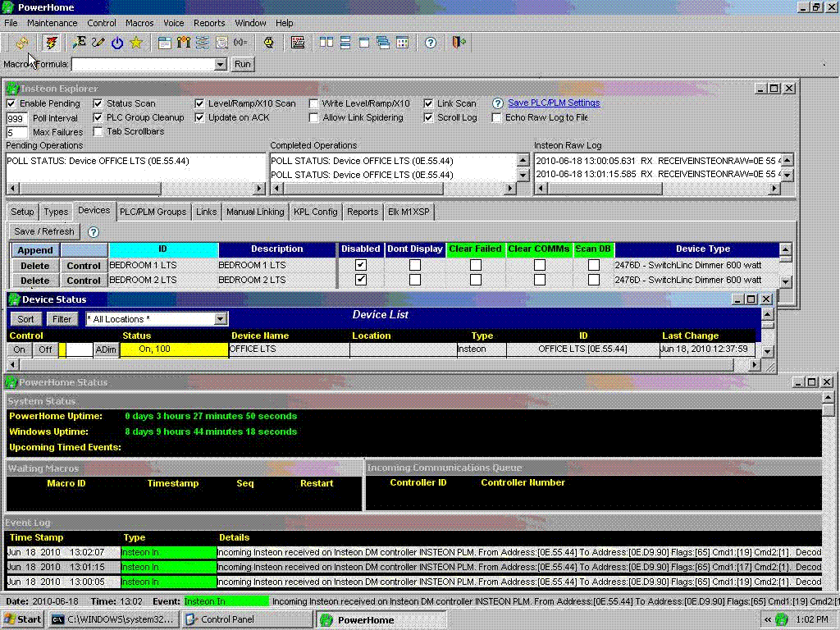Turn OFFICE LTS off with the Off button
This screenshot has height=630, width=840.
(46, 349)
